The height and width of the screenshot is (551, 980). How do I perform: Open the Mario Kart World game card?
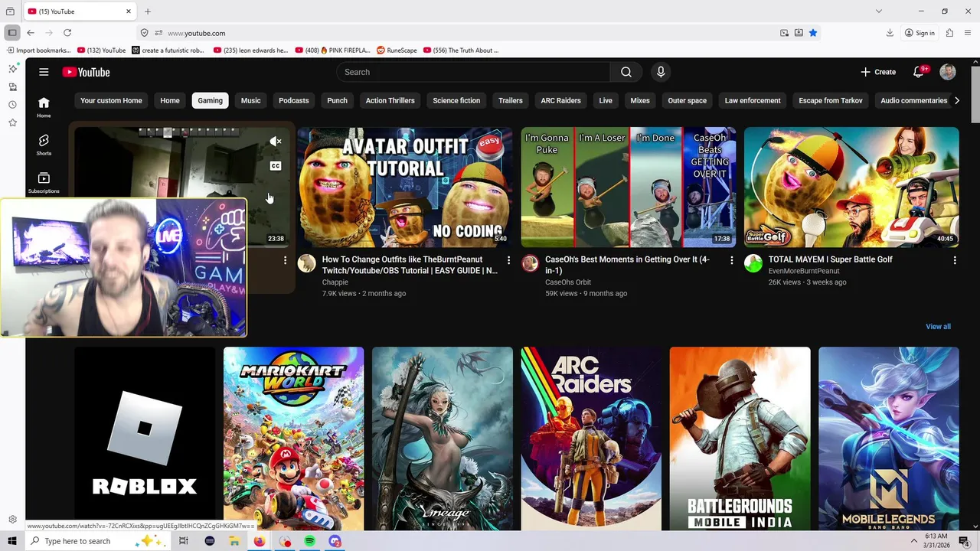pos(294,439)
